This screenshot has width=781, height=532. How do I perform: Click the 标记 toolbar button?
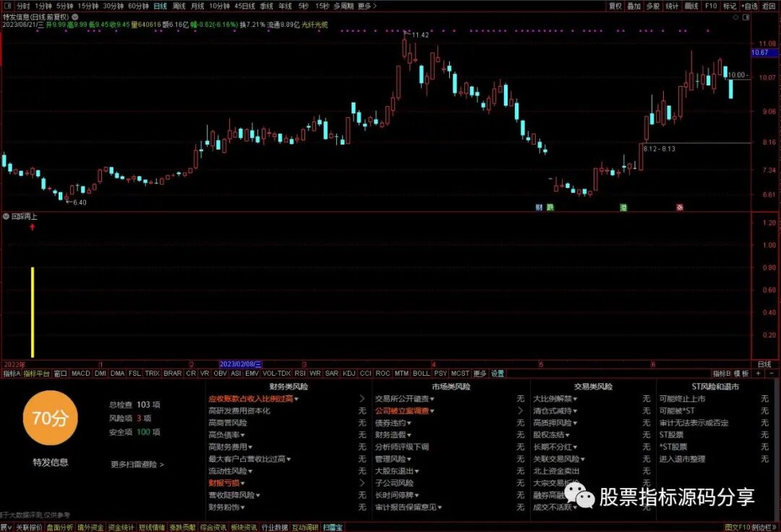point(730,6)
